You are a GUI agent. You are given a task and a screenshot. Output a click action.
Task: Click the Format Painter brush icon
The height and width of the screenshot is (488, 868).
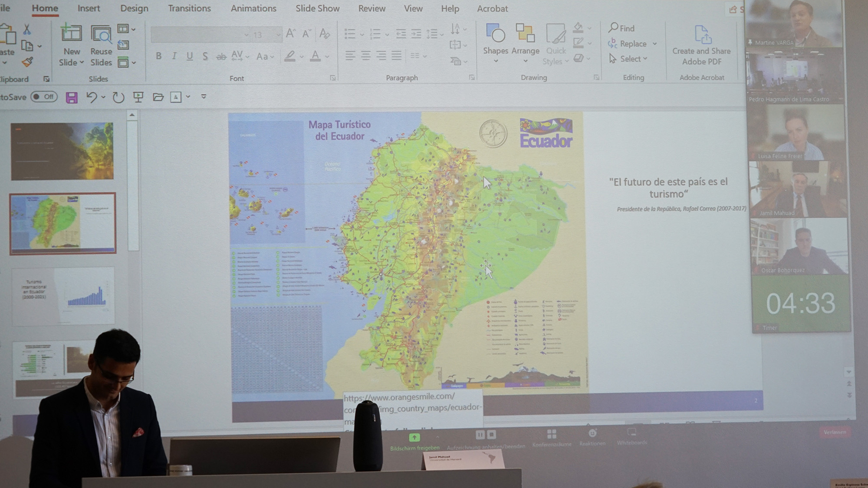click(27, 62)
